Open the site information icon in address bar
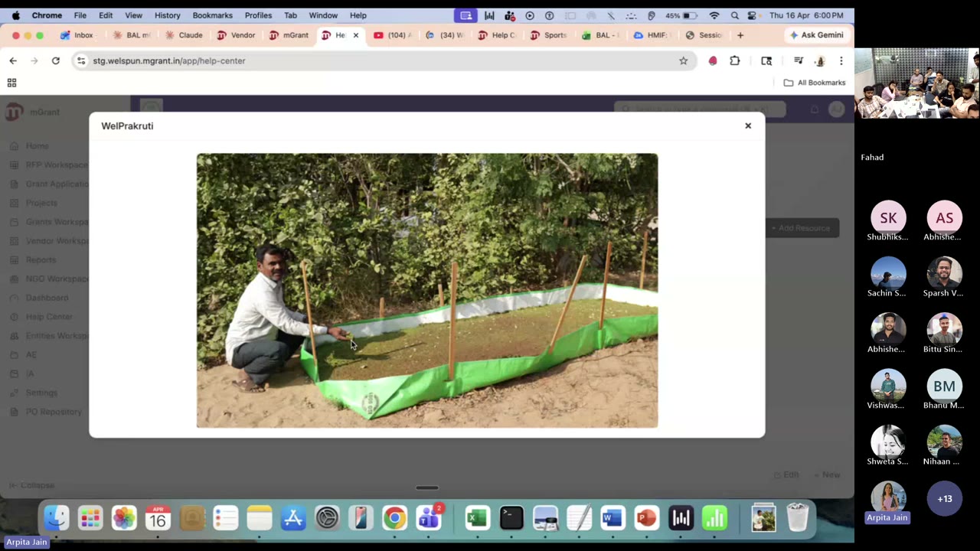Viewport: 980px width, 551px height. (x=81, y=60)
